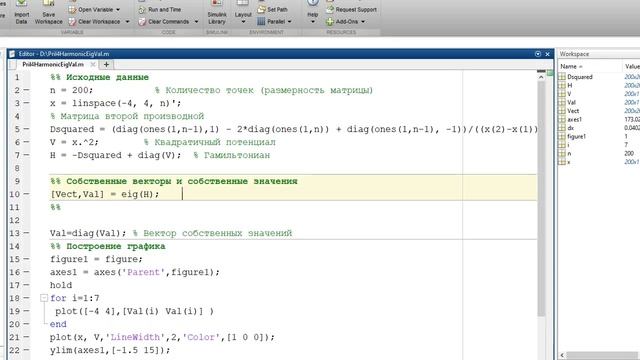Viewport: 640px width, 360px height.
Task: Expand the Clear Workspace arrow menu
Action: coord(127,22)
